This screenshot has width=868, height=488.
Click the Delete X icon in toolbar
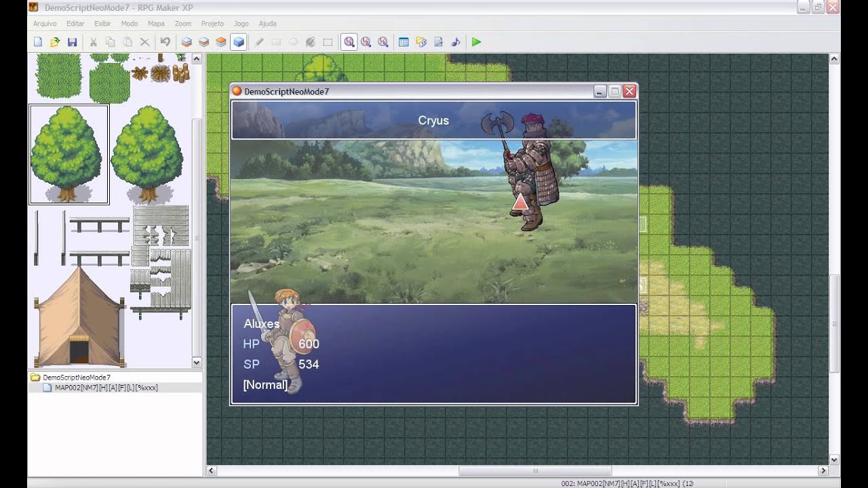[x=144, y=42]
